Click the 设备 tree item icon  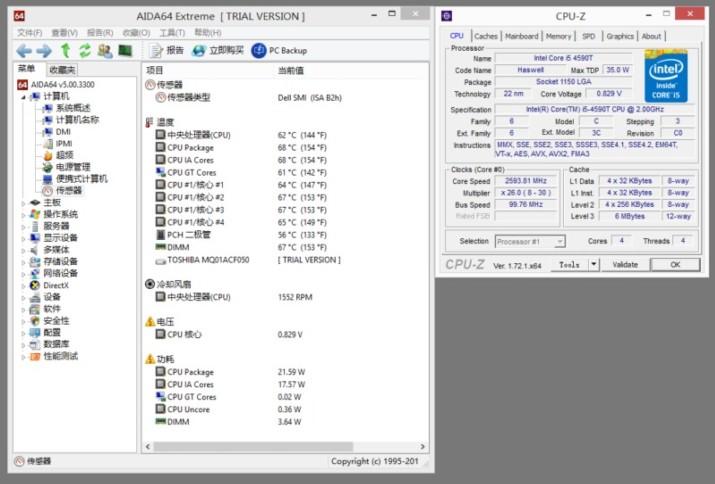[35, 297]
